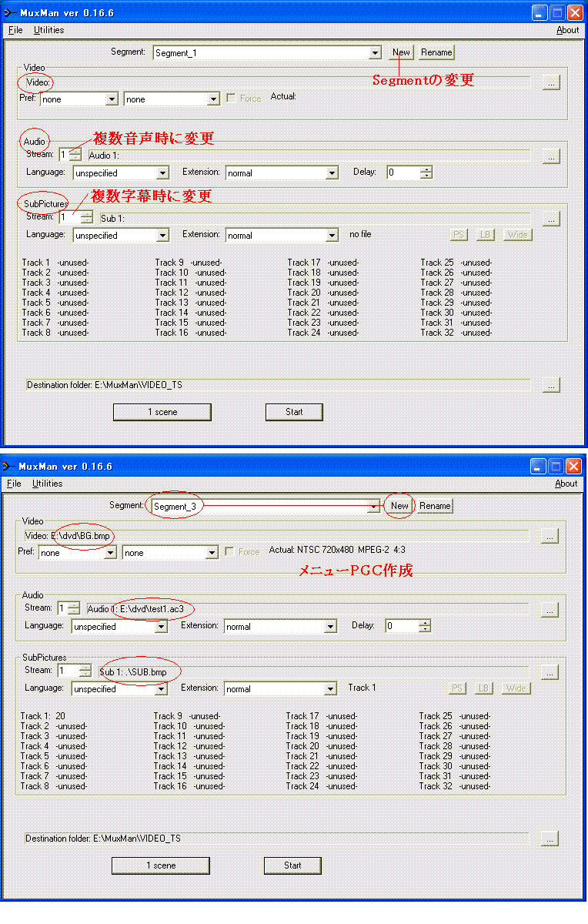Image resolution: width=588 pixels, height=924 pixels.
Task: Click MuxMan title bar icon in lower window
Action: click(x=8, y=467)
